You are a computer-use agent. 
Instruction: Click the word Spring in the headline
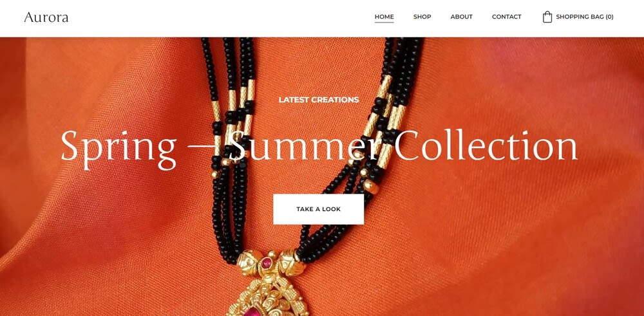(x=118, y=149)
